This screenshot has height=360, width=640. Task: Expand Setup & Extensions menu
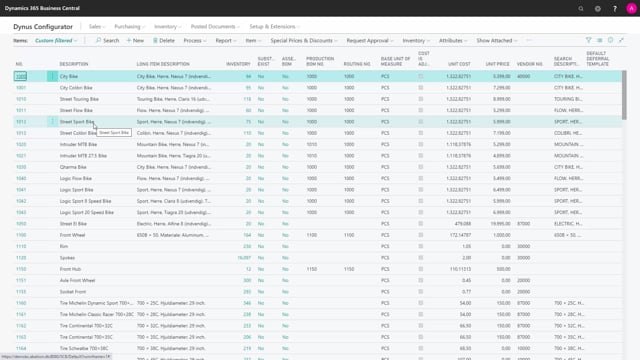274,27
